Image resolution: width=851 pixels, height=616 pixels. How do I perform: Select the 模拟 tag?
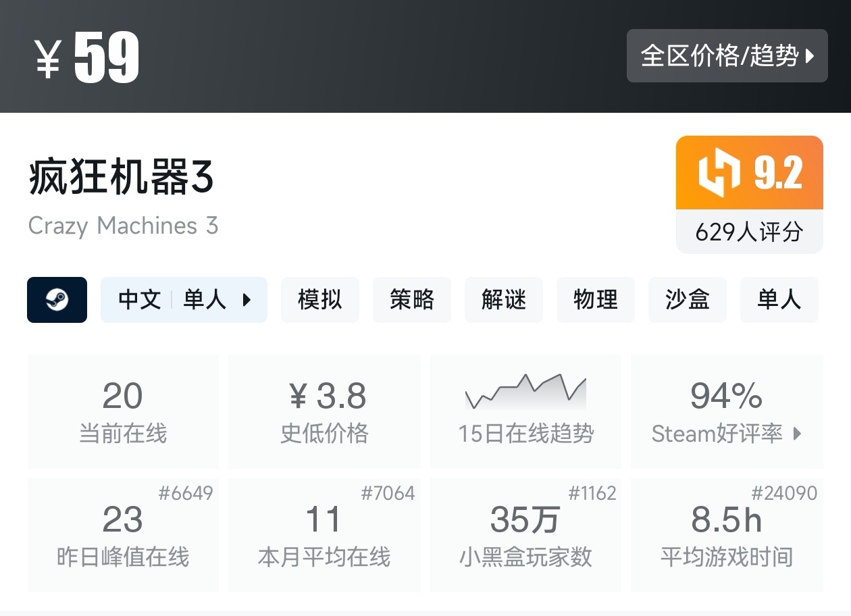(x=320, y=300)
